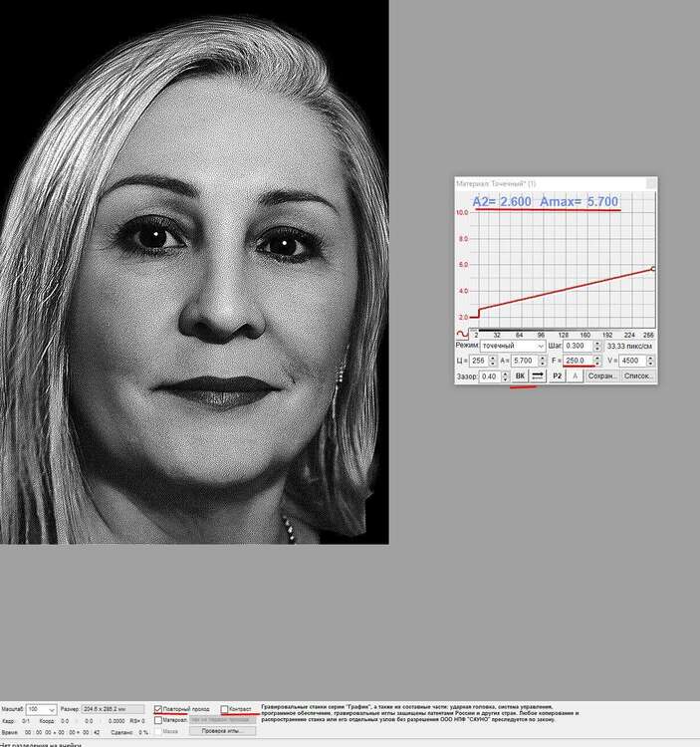
Task: Click the Шаг value stepper
Action: tap(597, 347)
